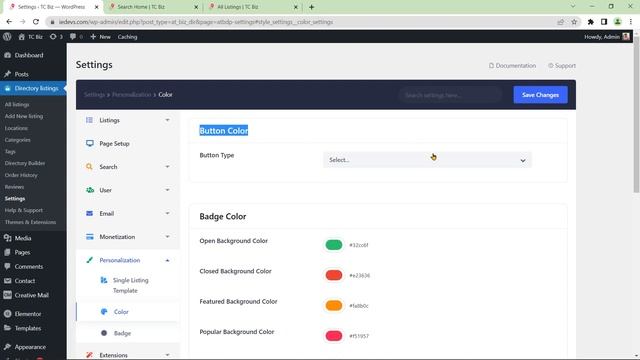This screenshot has height=360, width=640.
Task: Click the updates counter icon
Action: (53, 37)
